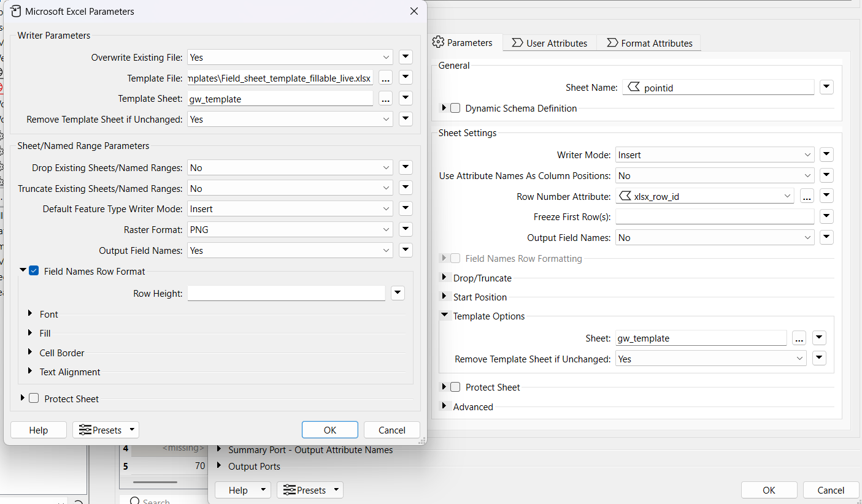Open options arrow for Default Feature Type Writer Mode
Image resolution: width=862 pixels, height=504 pixels.
point(406,209)
